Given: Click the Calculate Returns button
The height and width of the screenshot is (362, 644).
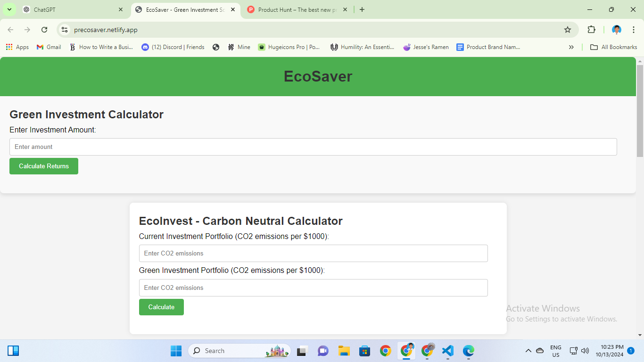Looking at the screenshot, I should 43,166.
